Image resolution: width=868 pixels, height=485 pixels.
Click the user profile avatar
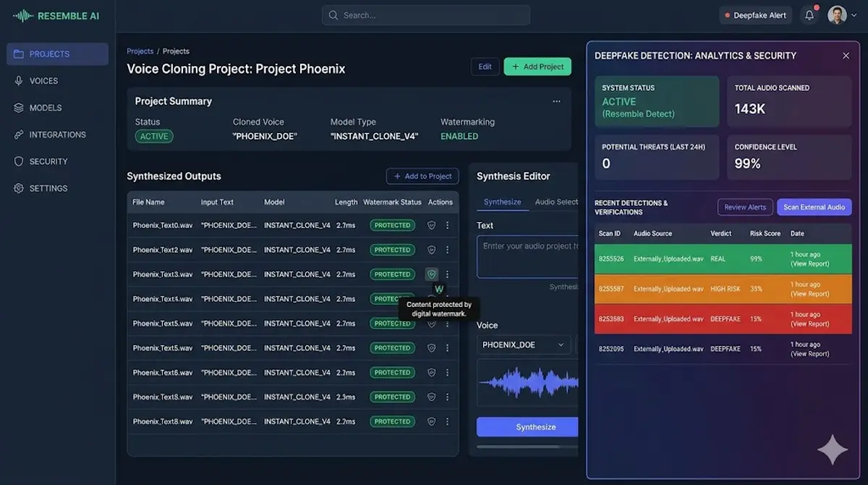tap(837, 15)
